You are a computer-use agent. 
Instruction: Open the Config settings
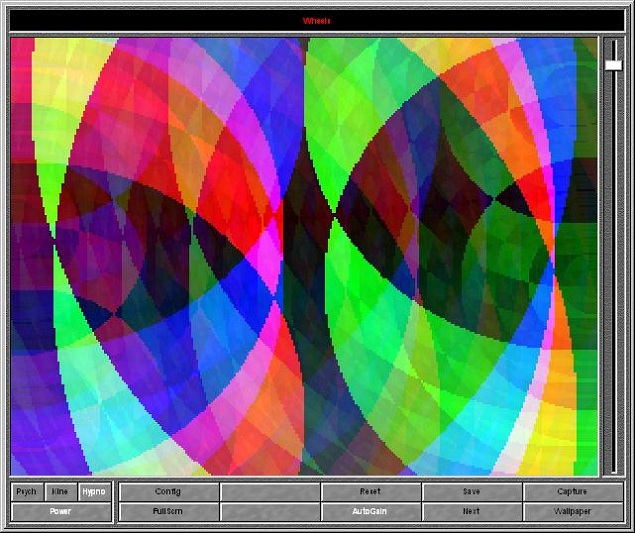tap(168, 492)
